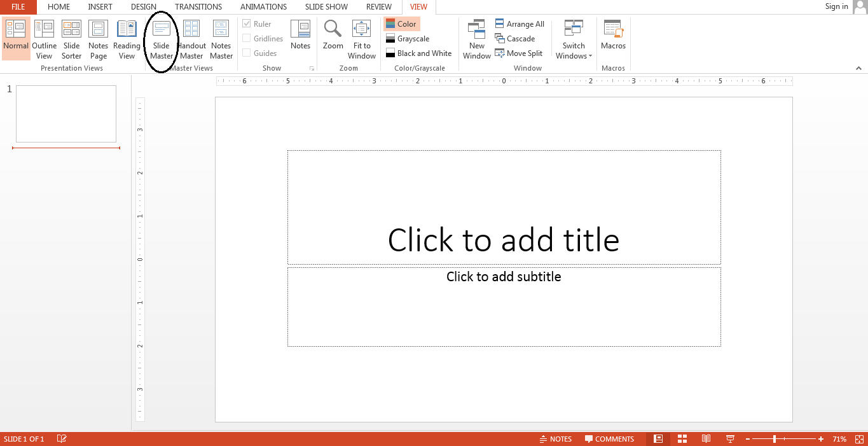Select the VIEW tab

418,7
